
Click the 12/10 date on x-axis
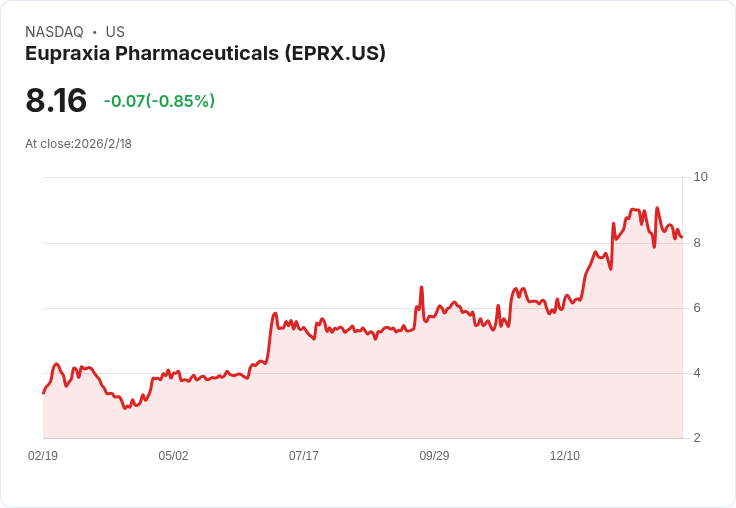565,456
